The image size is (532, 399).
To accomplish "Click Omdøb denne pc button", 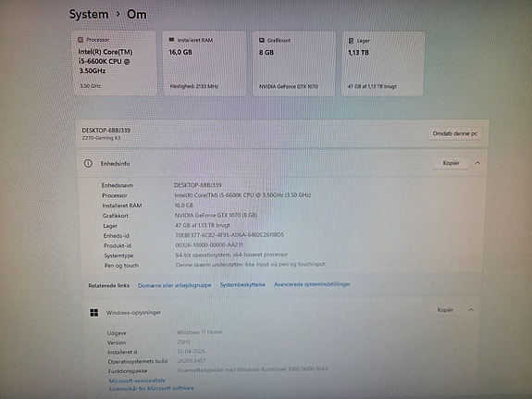I will [x=454, y=134].
